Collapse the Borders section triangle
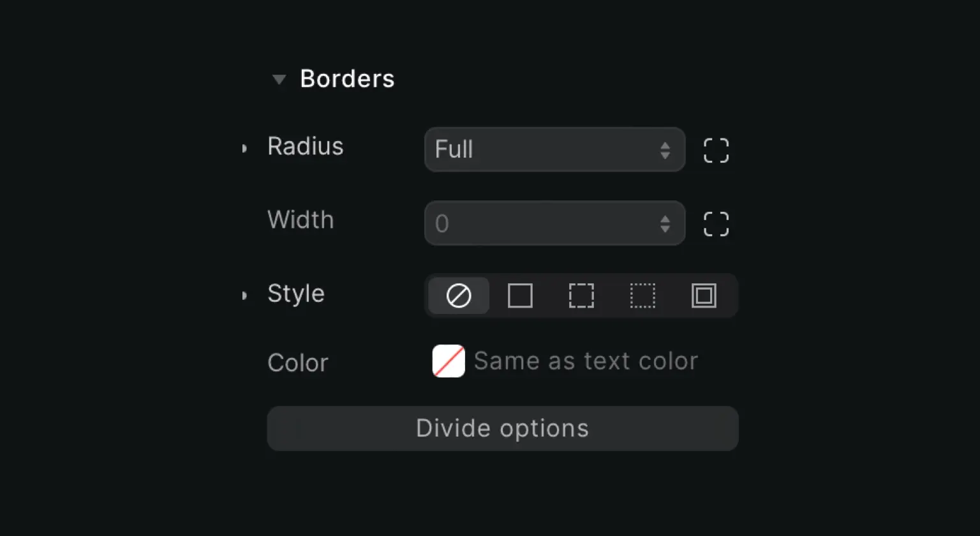Image resolution: width=980 pixels, height=536 pixels. point(279,80)
